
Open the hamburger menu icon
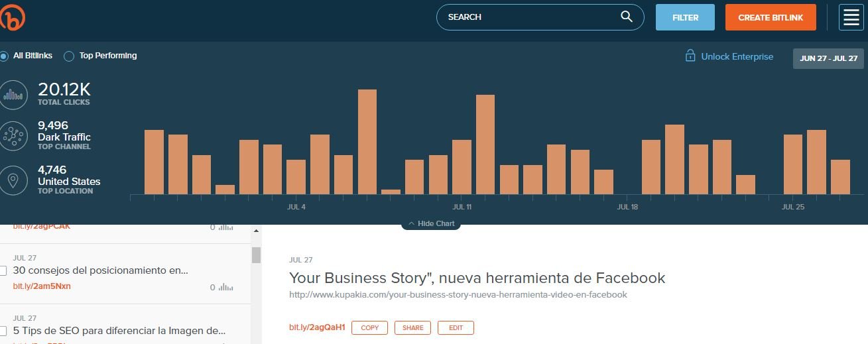[851, 17]
